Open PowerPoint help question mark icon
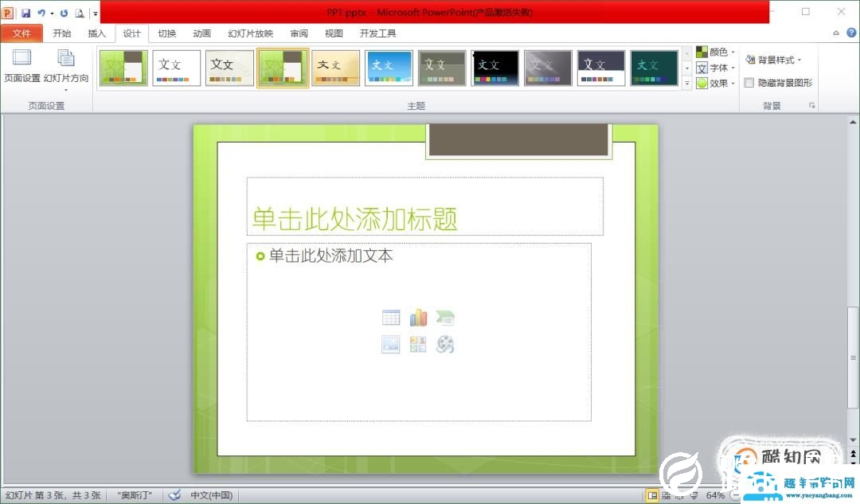This screenshot has height=504, width=860. pos(849,33)
